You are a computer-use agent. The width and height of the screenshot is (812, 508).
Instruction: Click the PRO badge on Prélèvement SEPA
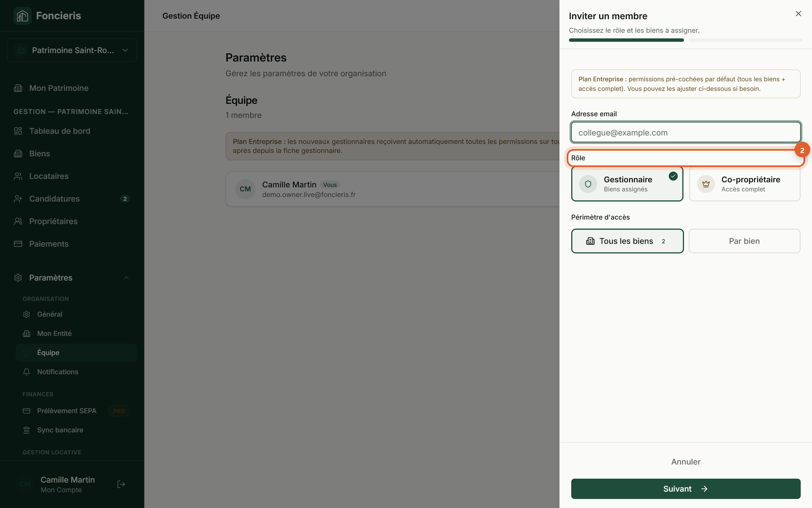[x=119, y=411]
